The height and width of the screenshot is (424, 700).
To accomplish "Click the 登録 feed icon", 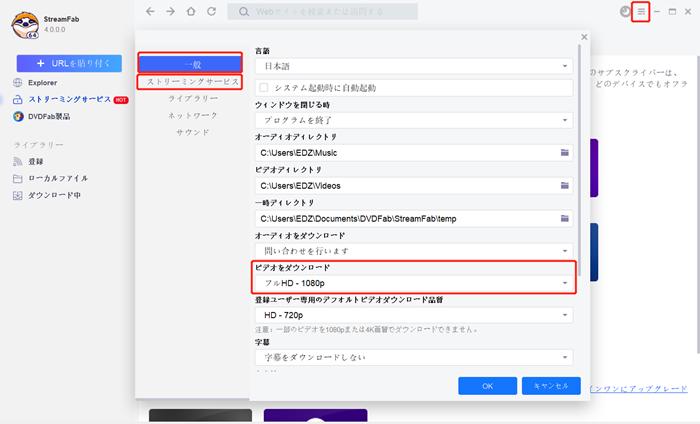I will tap(18, 161).
